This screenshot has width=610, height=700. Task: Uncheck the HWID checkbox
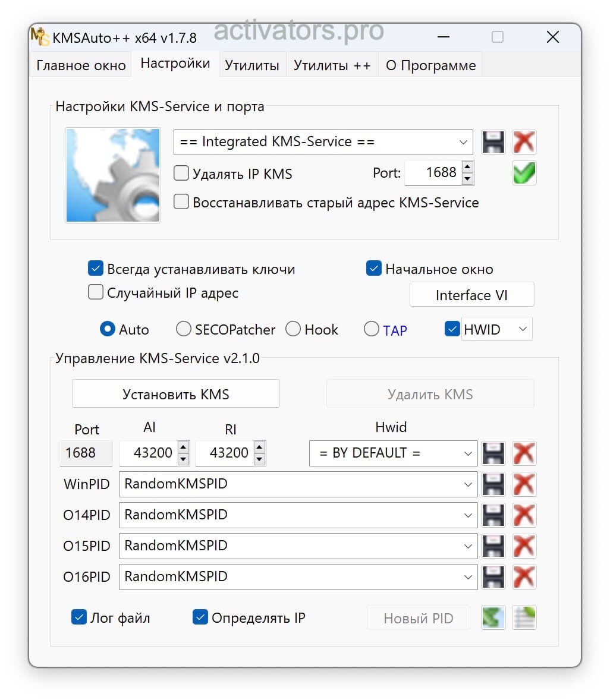click(452, 329)
